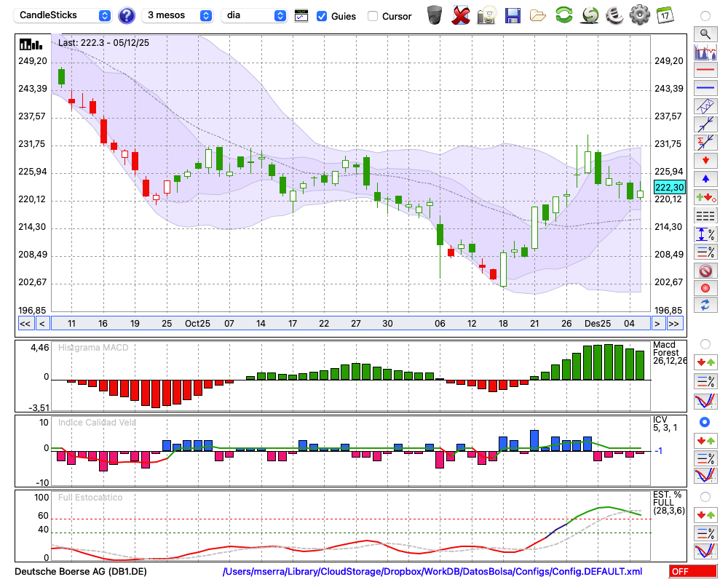
Task: Click the blue floppy disk save icon
Action: pos(513,15)
